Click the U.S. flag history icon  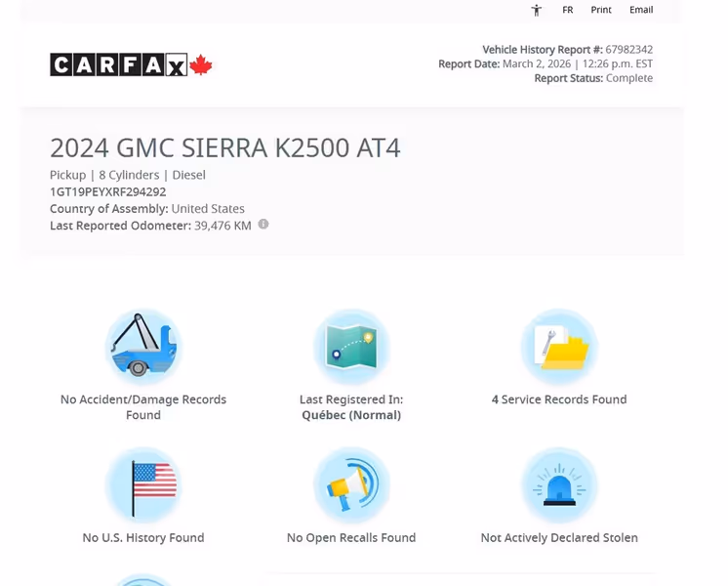(x=143, y=485)
